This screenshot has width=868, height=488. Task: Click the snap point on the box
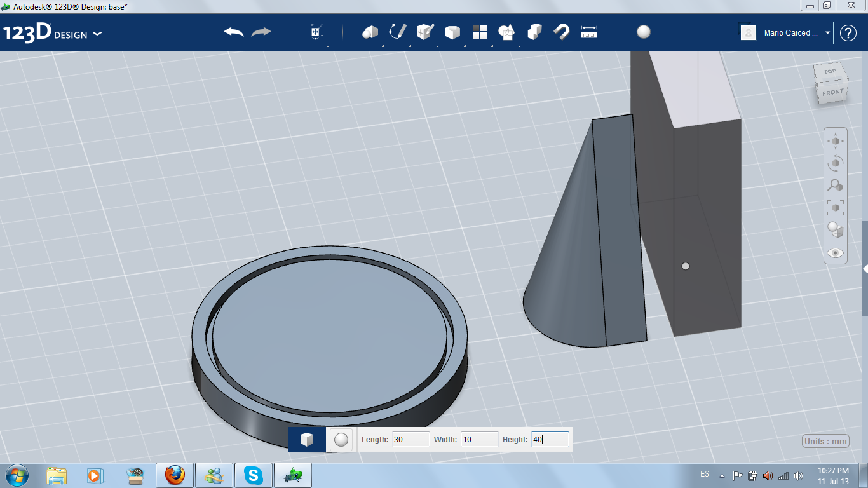tap(685, 266)
